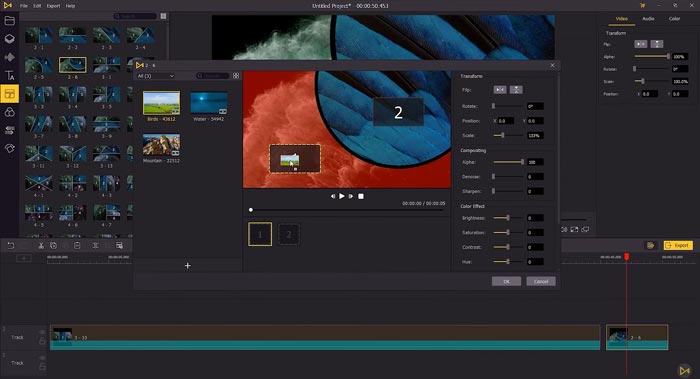Click the search box in dialog media list
Viewport: 700px width, 379px height.
coord(213,76)
